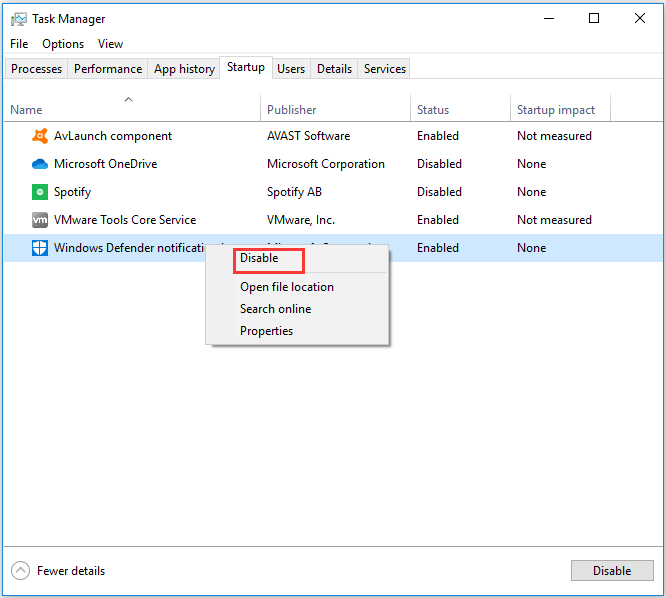
Task: Maximize the Task Manager window
Action: pyautogui.click(x=594, y=18)
